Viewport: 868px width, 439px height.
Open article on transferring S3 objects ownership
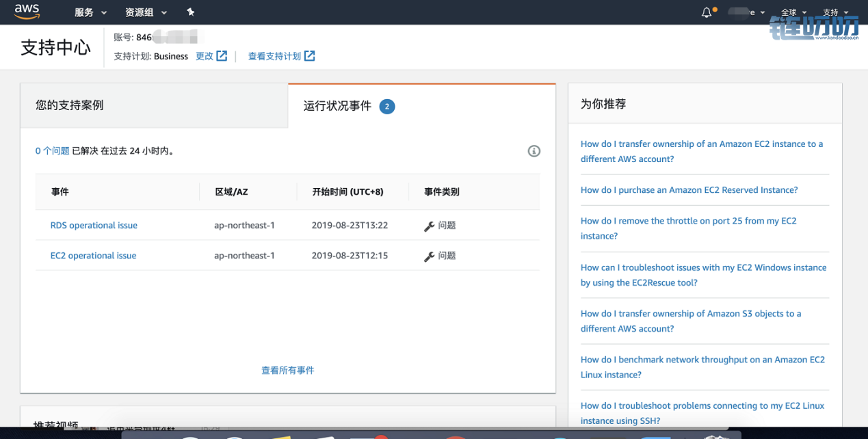pyautogui.click(x=691, y=321)
